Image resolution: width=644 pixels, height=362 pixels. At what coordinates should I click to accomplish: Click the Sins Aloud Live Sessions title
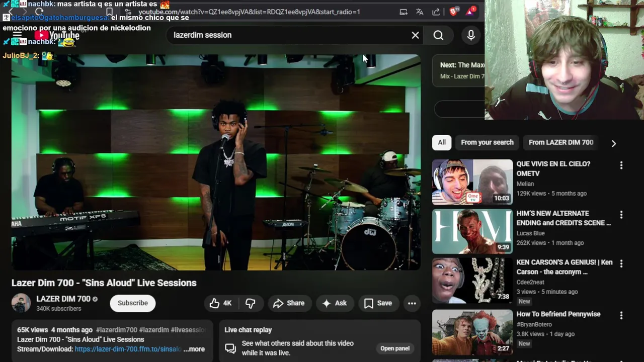(104, 283)
